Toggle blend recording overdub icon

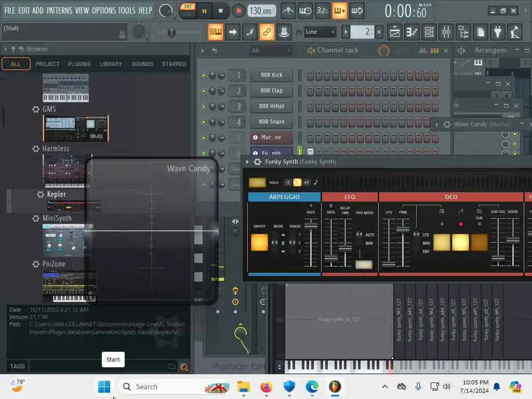(339, 11)
